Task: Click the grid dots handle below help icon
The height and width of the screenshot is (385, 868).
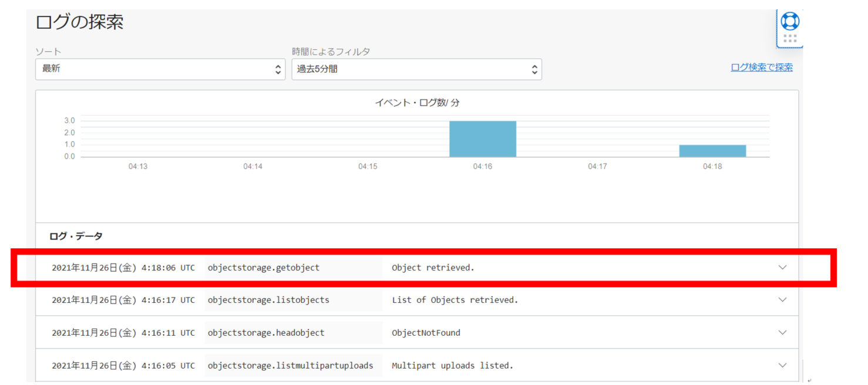Action: [790, 39]
